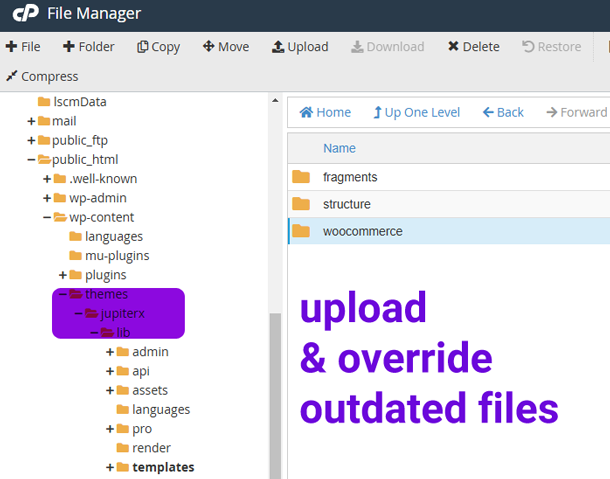Navigate Up One Level
Viewport: 610px width, 479px height.
click(x=416, y=112)
